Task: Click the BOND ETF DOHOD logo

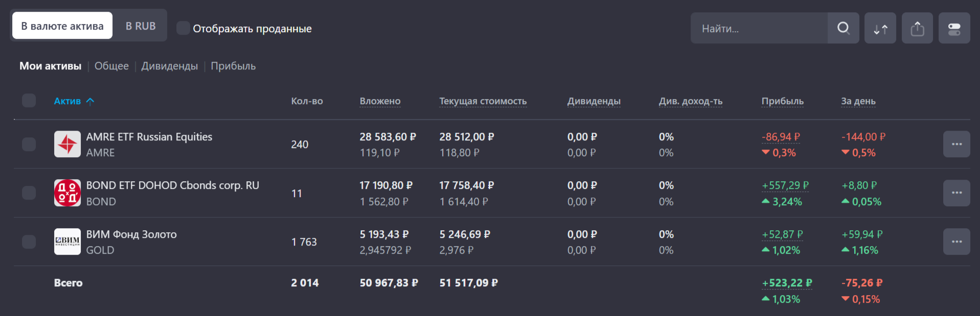Action: [x=67, y=193]
